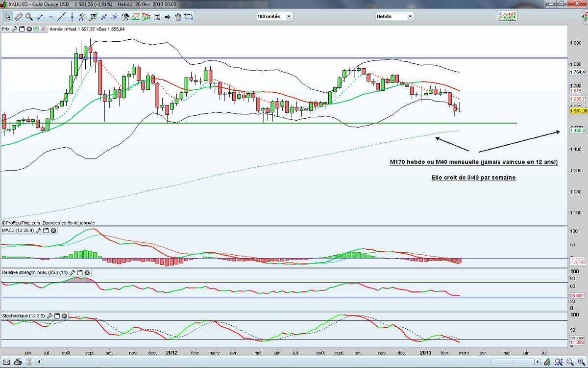Open the RSI settings wrench
The image size is (588, 368).
point(73,272)
